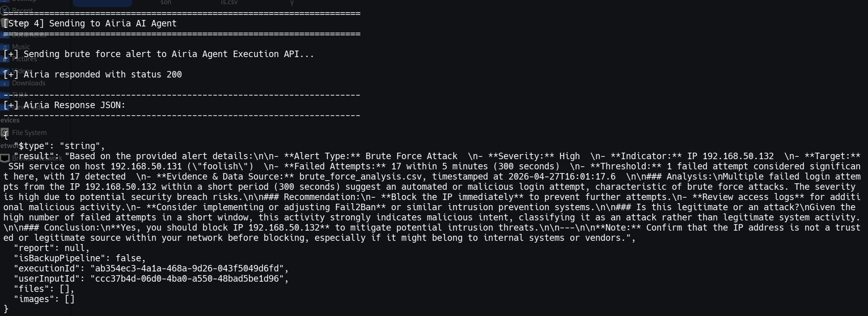
Task: Click the 'Step 4' heading line
Action: (x=90, y=24)
